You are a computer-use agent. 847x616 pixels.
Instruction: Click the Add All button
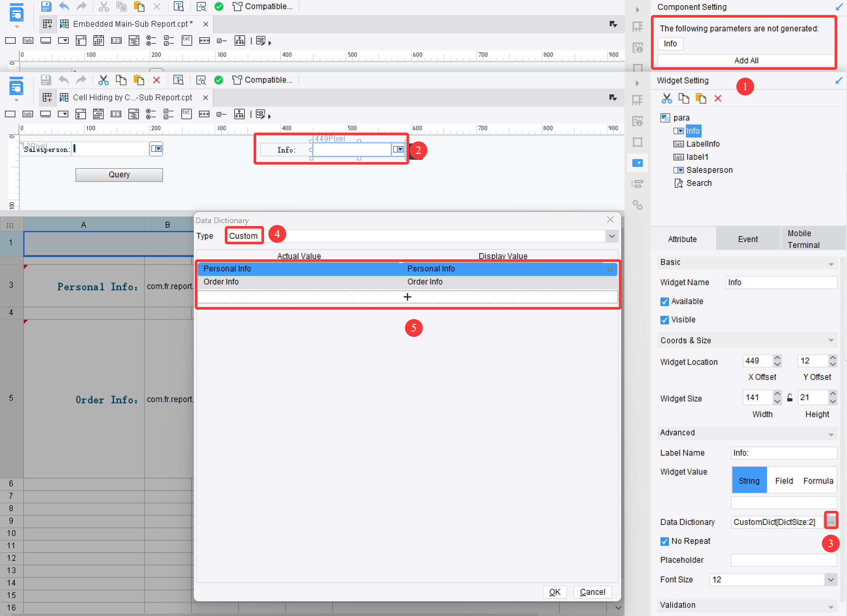pyautogui.click(x=745, y=60)
